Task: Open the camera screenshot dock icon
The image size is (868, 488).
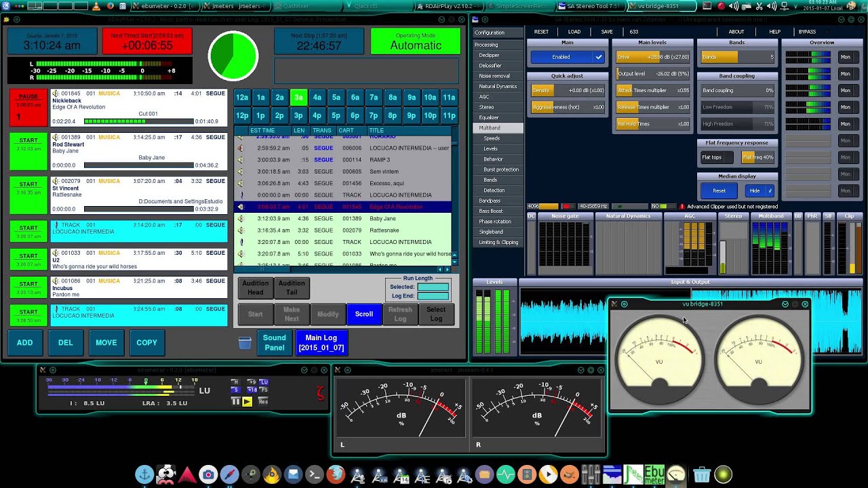Action: pyautogui.click(x=208, y=474)
